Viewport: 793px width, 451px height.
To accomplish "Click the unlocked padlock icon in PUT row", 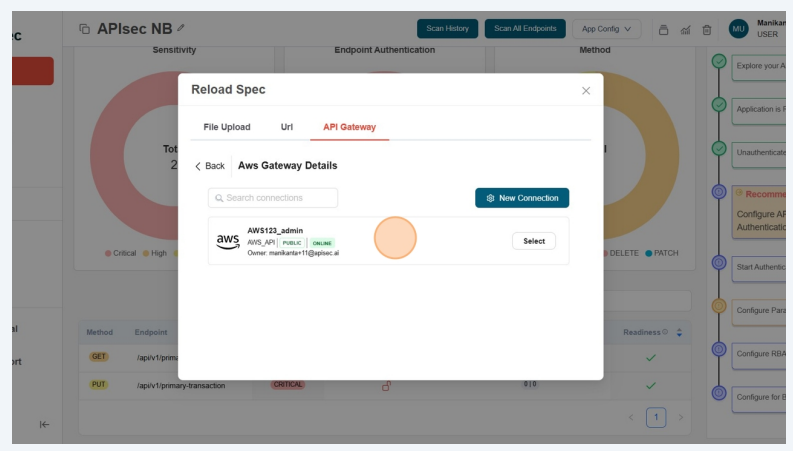I will pos(386,385).
